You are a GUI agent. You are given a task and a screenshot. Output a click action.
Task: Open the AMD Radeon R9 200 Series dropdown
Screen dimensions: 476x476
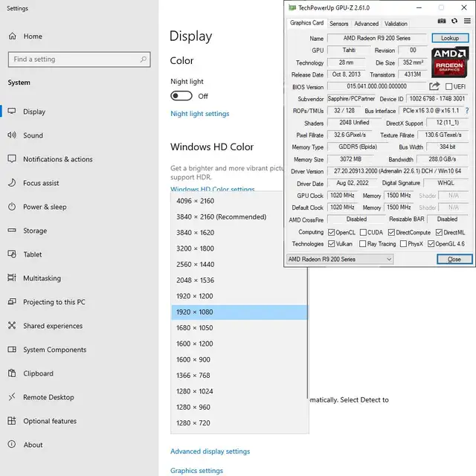[x=340, y=260]
